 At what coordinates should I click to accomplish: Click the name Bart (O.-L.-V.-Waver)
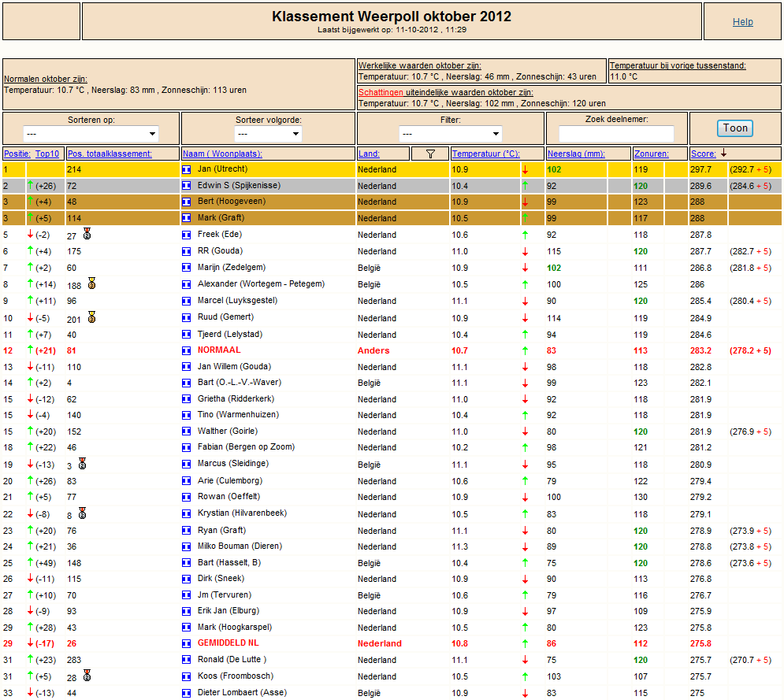(x=240, y=382)
